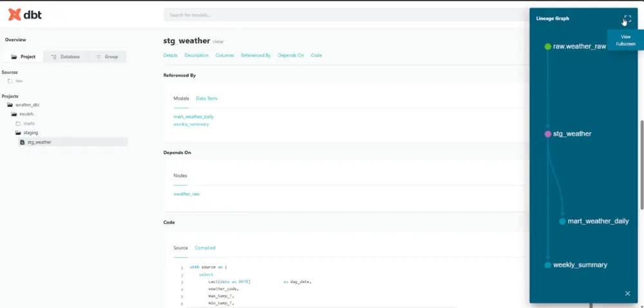This screenshot has width=644, height=308.
Task: Jump to Referenced By section link
Action: point(256,55)
